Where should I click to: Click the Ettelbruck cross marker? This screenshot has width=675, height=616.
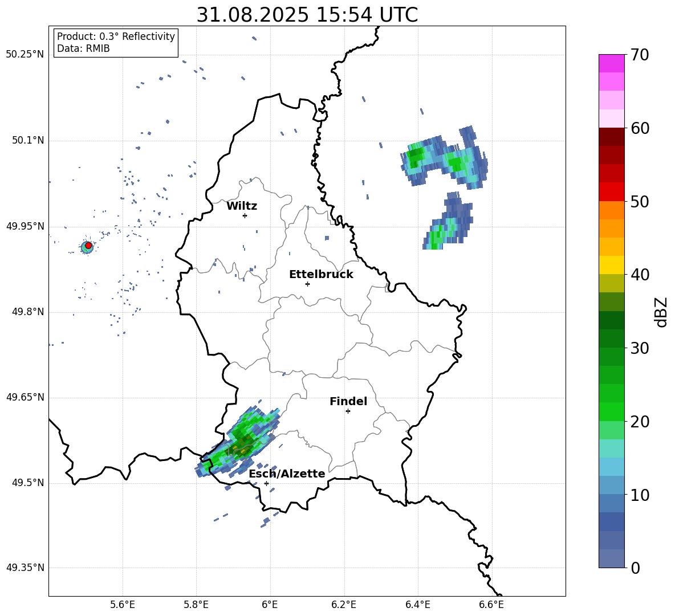point(307,284)
